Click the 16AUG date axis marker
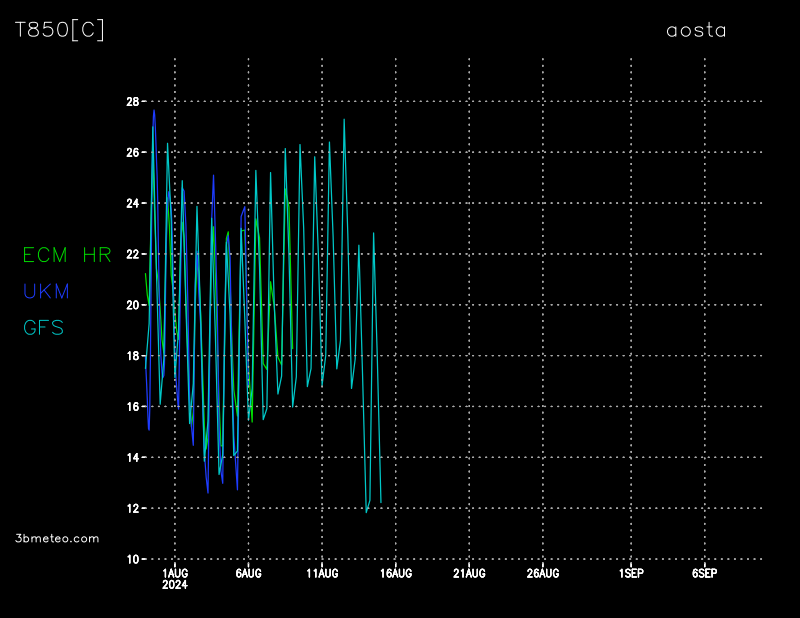This screenshot has width=800, height=618. (x=396, y=573)
